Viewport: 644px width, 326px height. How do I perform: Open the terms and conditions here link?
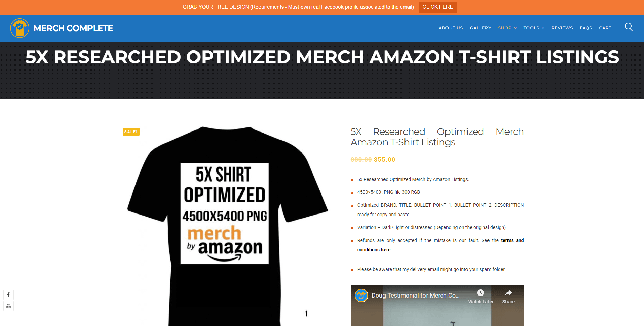pos(440,245)
